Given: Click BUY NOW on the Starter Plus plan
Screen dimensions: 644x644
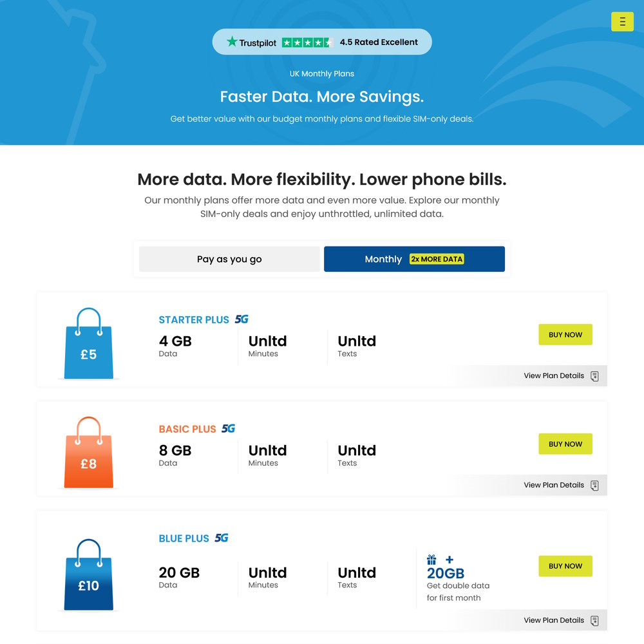Looking at the screenshot, I should tap(565, 334).
